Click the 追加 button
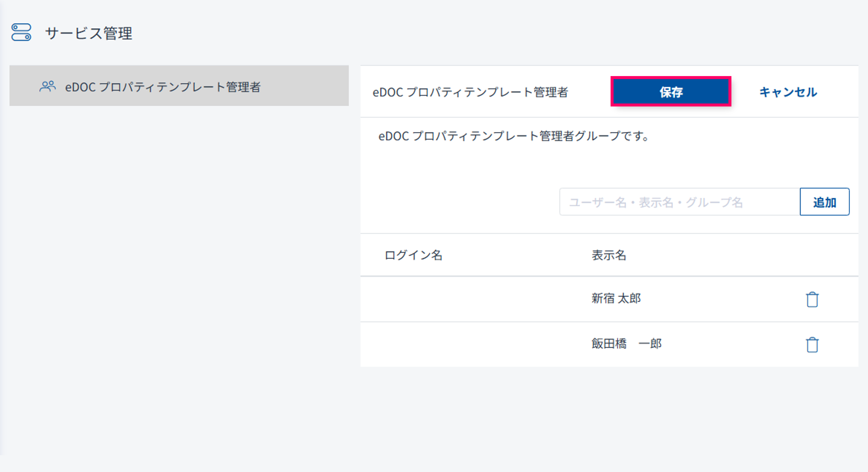The width and height of the screenshot is (868, 472). [824, 202]
